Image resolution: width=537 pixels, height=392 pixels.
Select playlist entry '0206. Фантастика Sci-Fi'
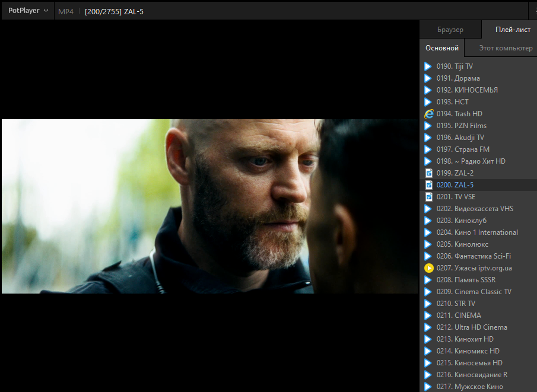[478, 256]
